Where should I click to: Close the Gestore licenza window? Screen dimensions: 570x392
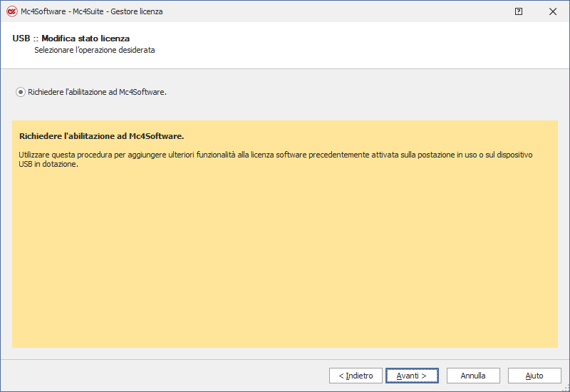pyautogui.click(x=553, y=11)
